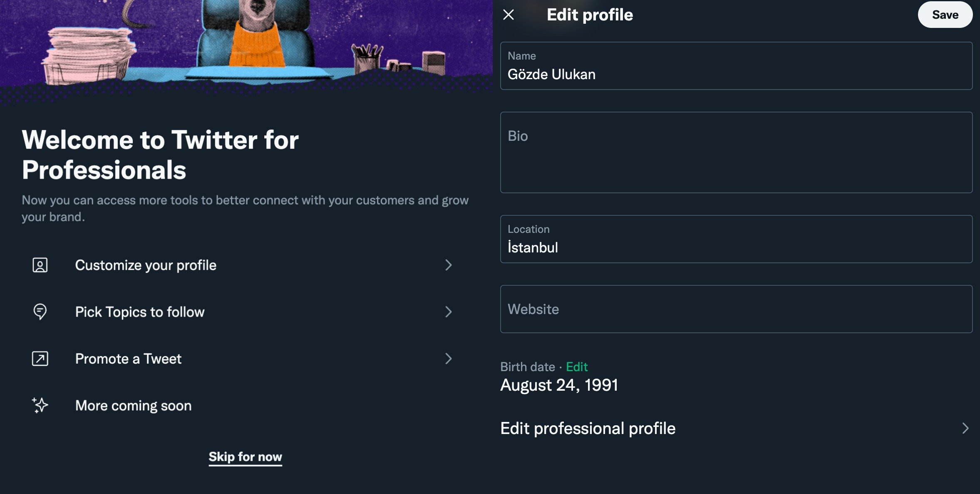The height and width of the screenshot is (494, 980).
Task: Expand the Pick Topics to follow chevron
Action: point(448,312)
